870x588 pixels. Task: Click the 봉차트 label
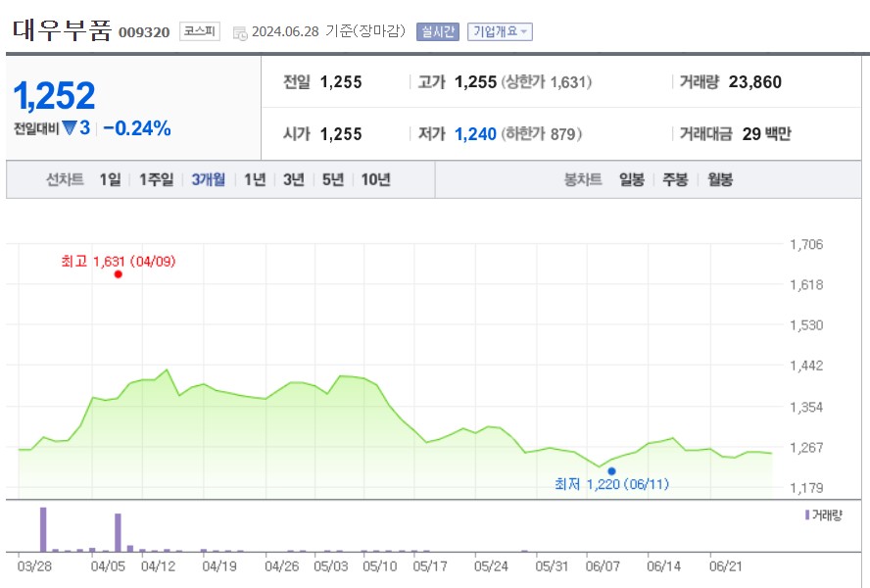click(583, 179)
